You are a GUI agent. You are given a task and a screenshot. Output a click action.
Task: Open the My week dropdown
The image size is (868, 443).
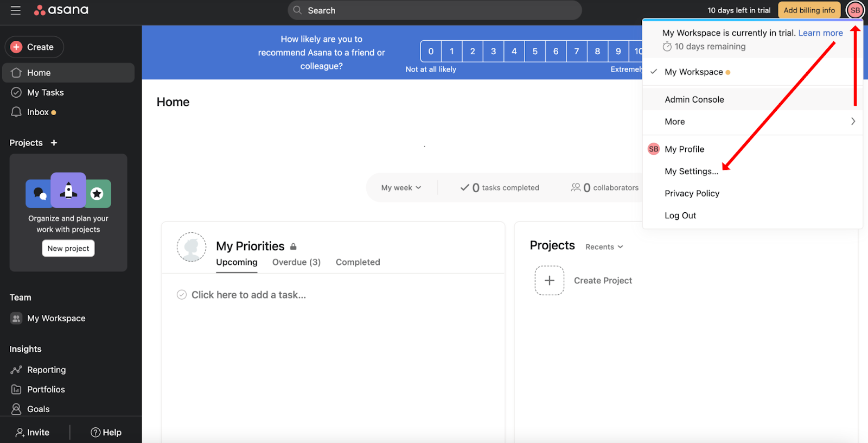[401, 188]
